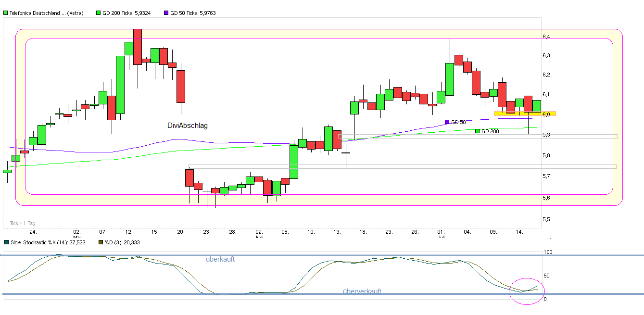This screenshot has height=315, width=644.
Task: Click the yellow highlight bar near the 6,0 level
Action: [524, 113]
